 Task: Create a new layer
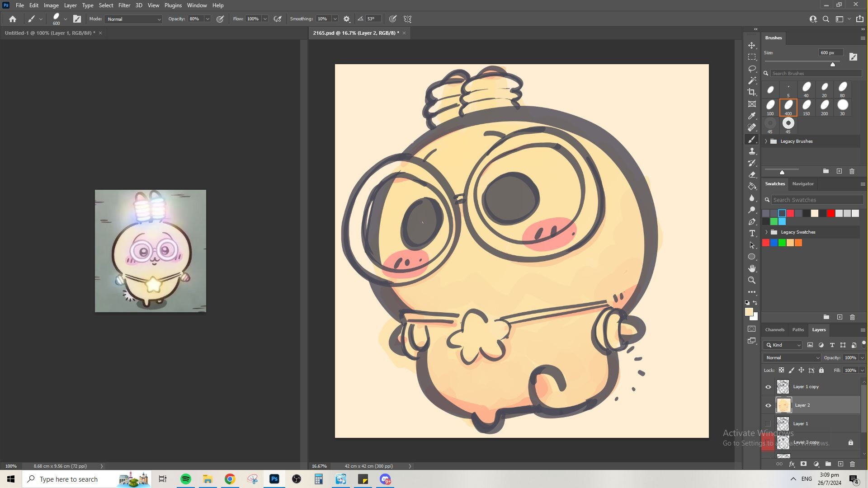pyautogui.click(x=840, y=464)
